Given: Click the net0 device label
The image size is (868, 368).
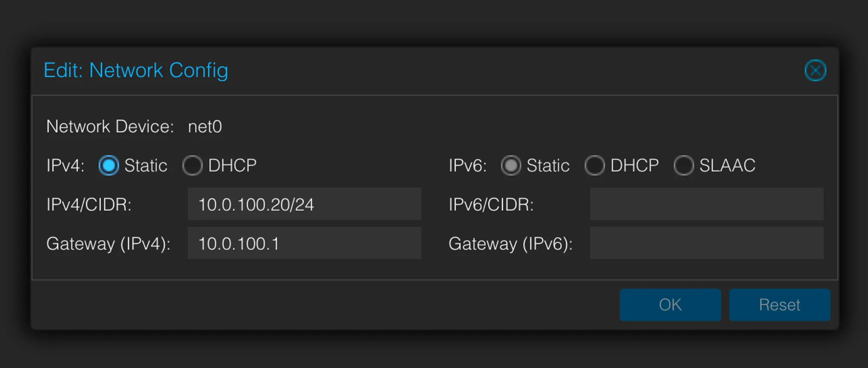Looking at the screenshot, I should tap(205, 126).
